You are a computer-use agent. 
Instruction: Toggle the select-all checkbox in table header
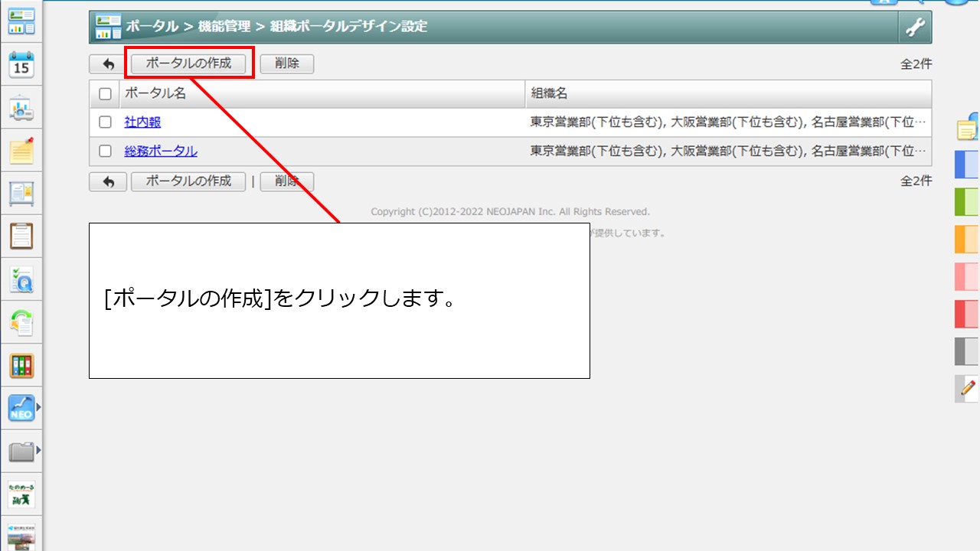click(x=105, y=94)
